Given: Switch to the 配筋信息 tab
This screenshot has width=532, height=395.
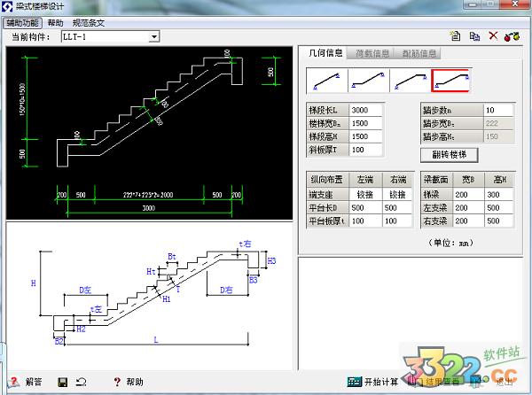Looking at the screenshot, I should click(x=419, y=53).
